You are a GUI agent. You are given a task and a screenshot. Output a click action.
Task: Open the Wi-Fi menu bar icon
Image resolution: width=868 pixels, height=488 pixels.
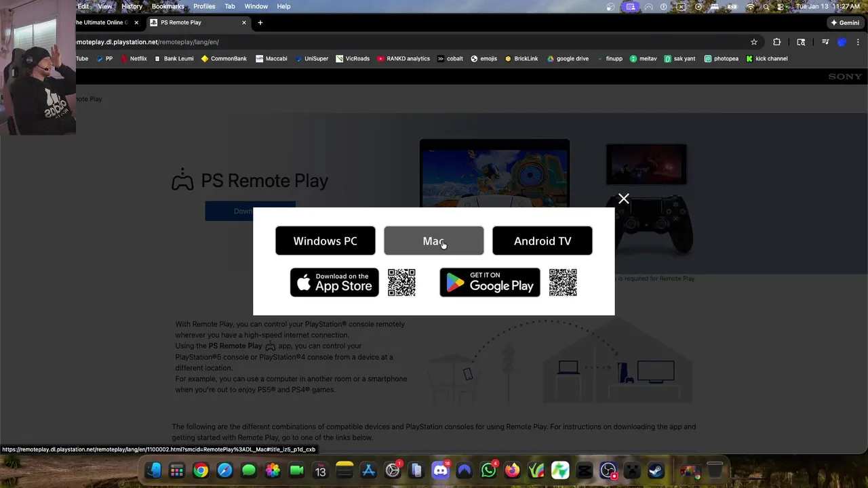tap(750, 7)
